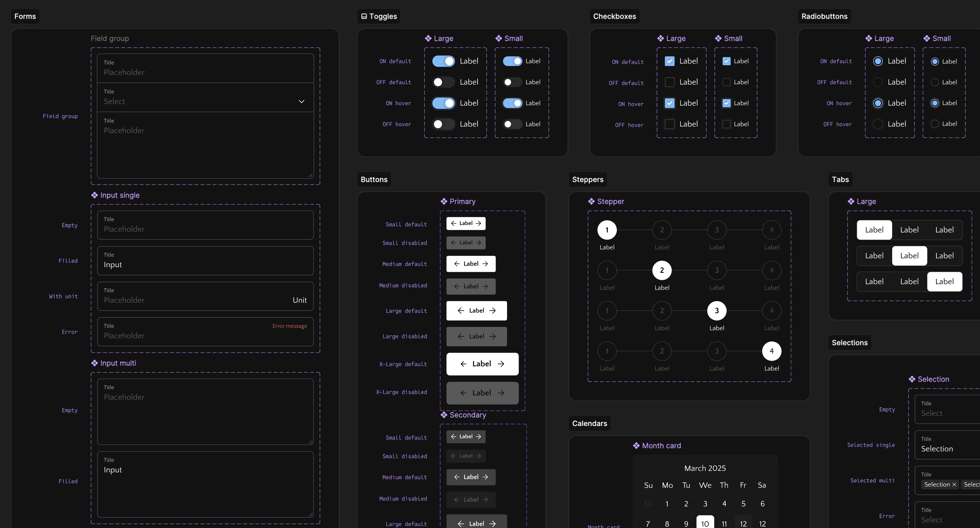
Task: Switch the Small OFF hover toggle
Action: point(512,124)
